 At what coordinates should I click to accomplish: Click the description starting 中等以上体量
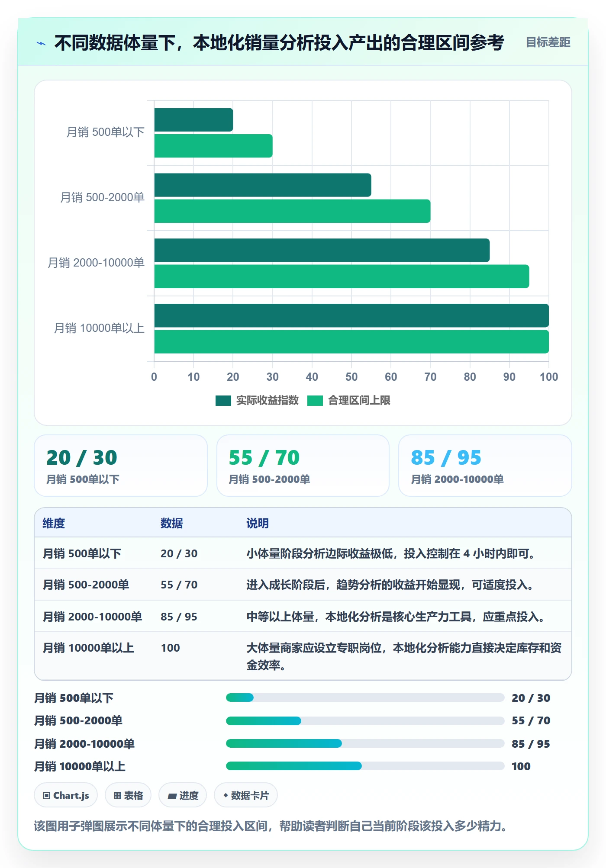click(x=396, y=617)
